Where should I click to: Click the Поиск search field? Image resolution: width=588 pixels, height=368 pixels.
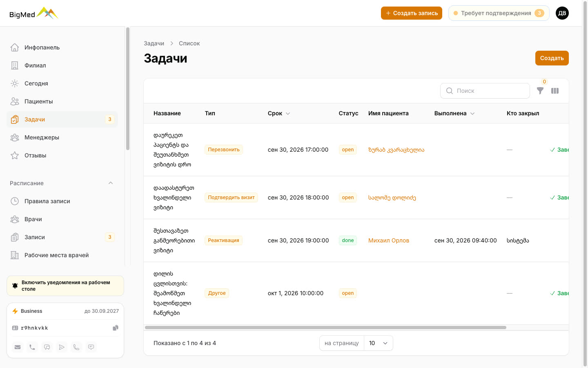(485, 91)
